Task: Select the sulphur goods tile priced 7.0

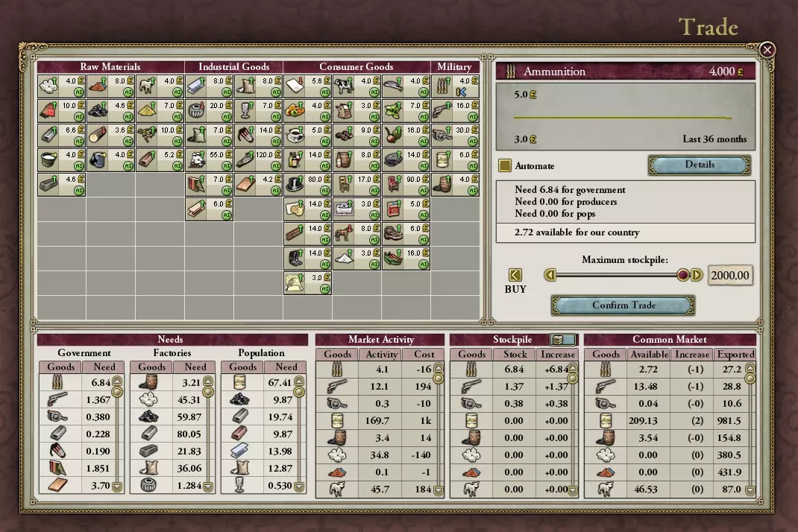Action: point(160,111)
